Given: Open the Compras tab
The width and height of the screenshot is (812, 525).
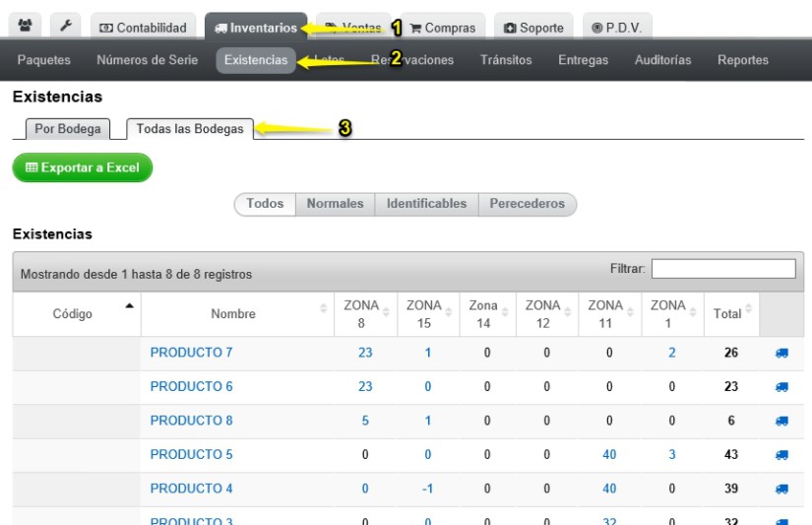Looking at the screenshot, I should tap(443, 28).
